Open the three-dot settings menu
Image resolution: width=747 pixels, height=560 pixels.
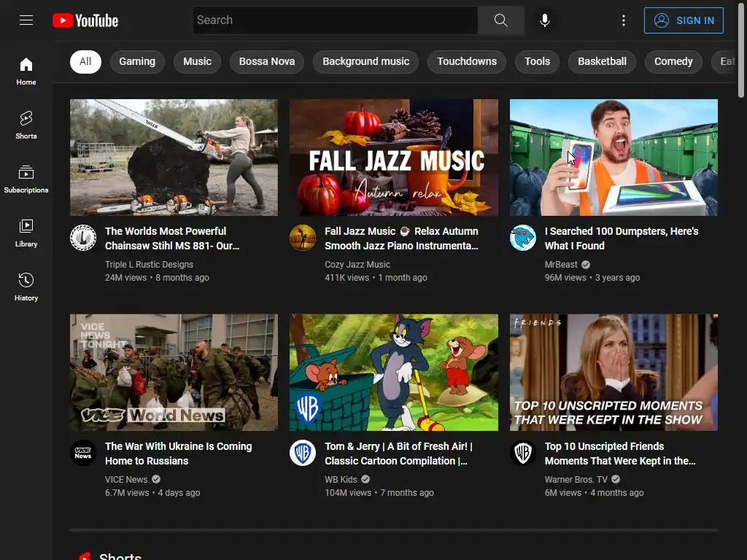click(x=624, y=20)
